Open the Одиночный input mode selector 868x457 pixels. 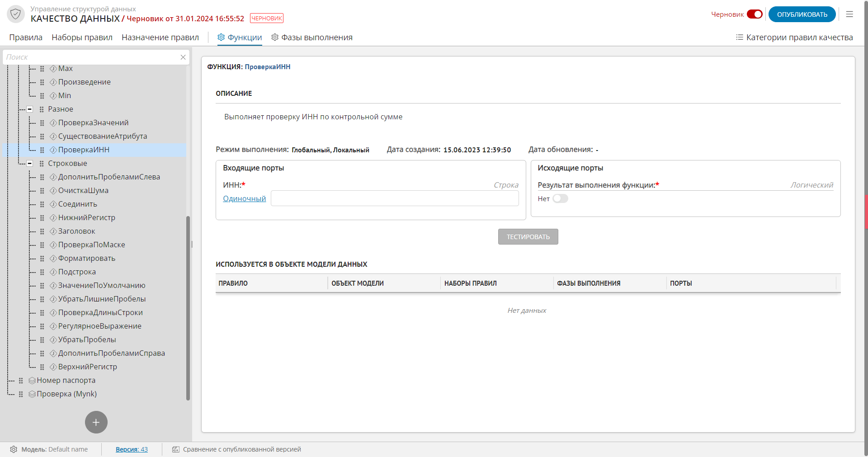point(244,199)
